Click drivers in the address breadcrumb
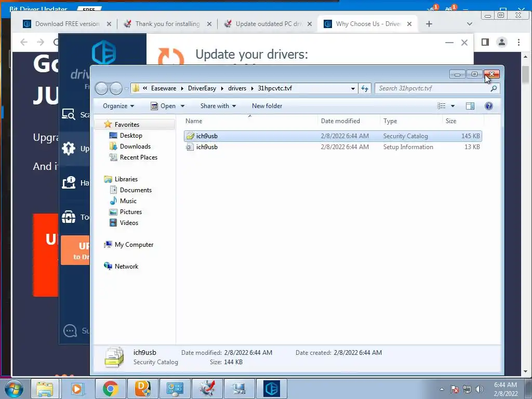532x399 pixels. (237, 88)
